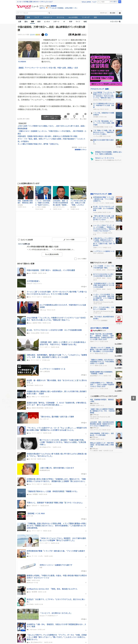
Task: Select the ライブ tab in main navigation
Action: pyautogui.click(x=37, y=17)
